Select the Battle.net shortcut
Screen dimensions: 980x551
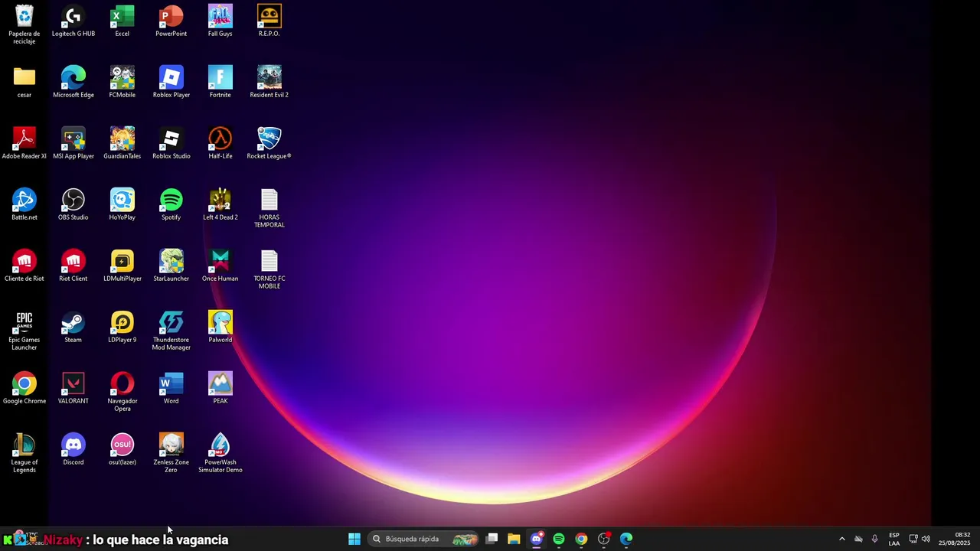pyautogui.click(x=24, y=204)
